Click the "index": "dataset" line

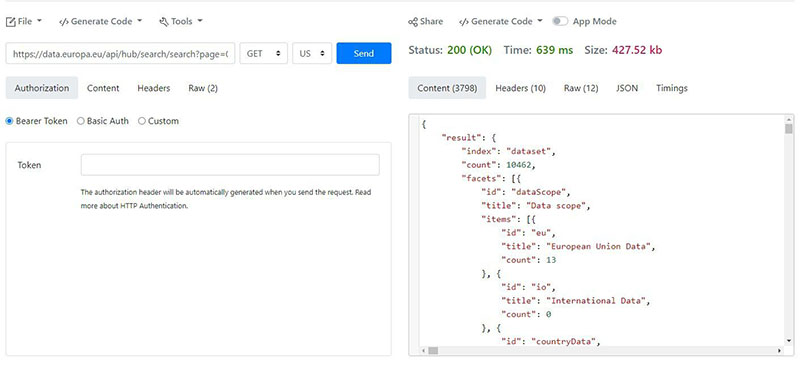tap(508, 151)
